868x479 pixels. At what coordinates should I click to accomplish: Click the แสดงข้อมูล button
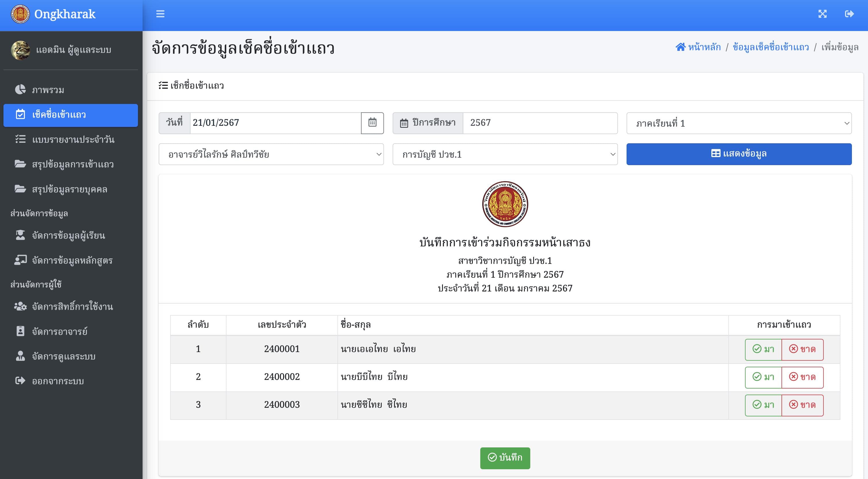(739, 154)
